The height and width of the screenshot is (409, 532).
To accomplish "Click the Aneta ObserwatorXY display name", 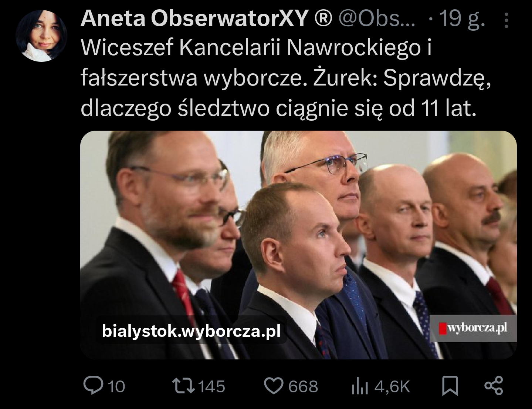I will click(x=194, y=18).
